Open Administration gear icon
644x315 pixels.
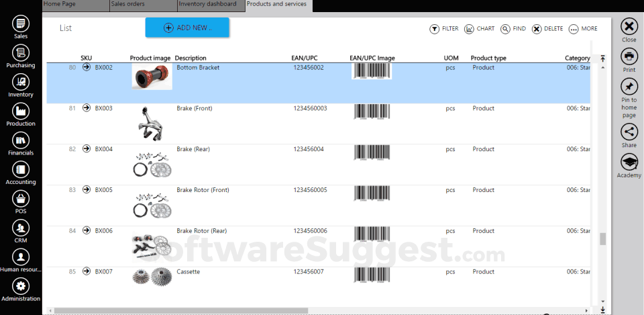coord(21,286)
